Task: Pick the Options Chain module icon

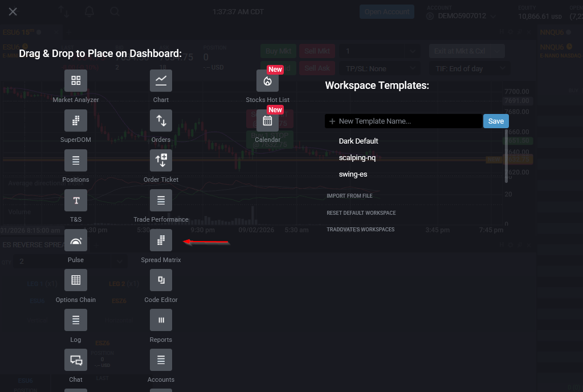Action: [75, 280]
